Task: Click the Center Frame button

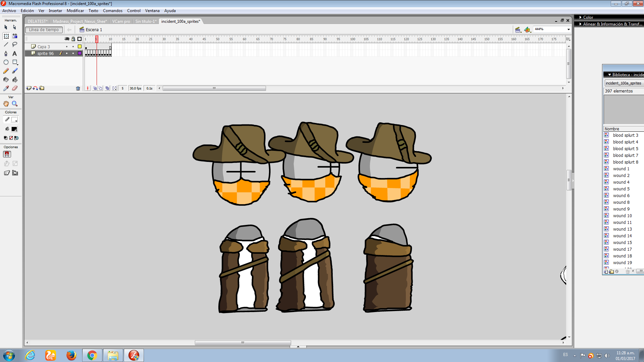Action: (x=88, y=88)
